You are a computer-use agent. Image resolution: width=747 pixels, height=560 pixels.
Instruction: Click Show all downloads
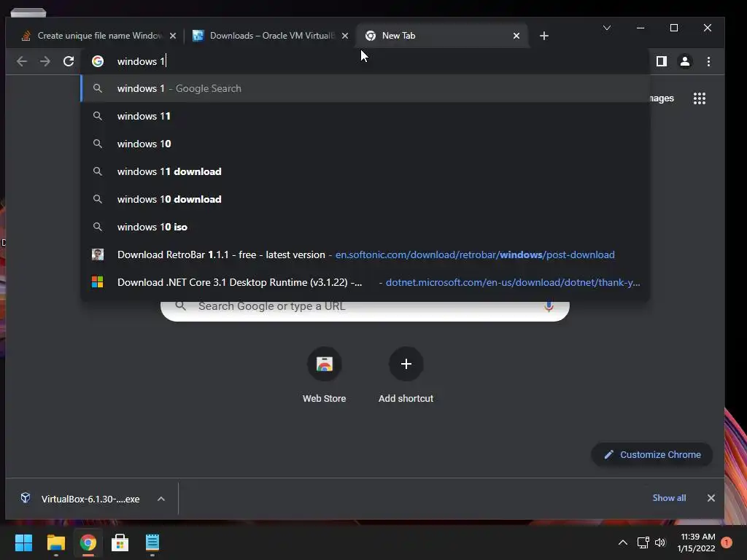(669, 498)
